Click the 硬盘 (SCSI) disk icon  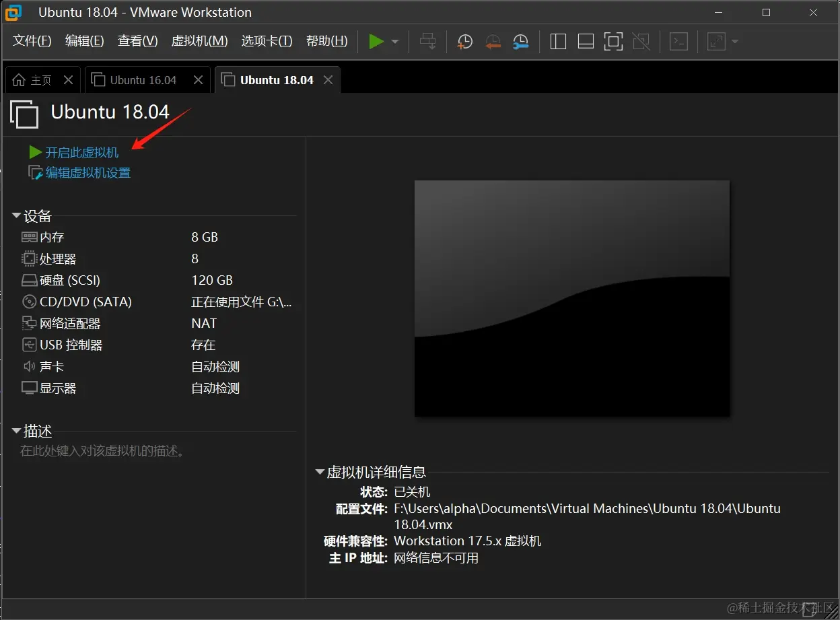pos(29,281)
